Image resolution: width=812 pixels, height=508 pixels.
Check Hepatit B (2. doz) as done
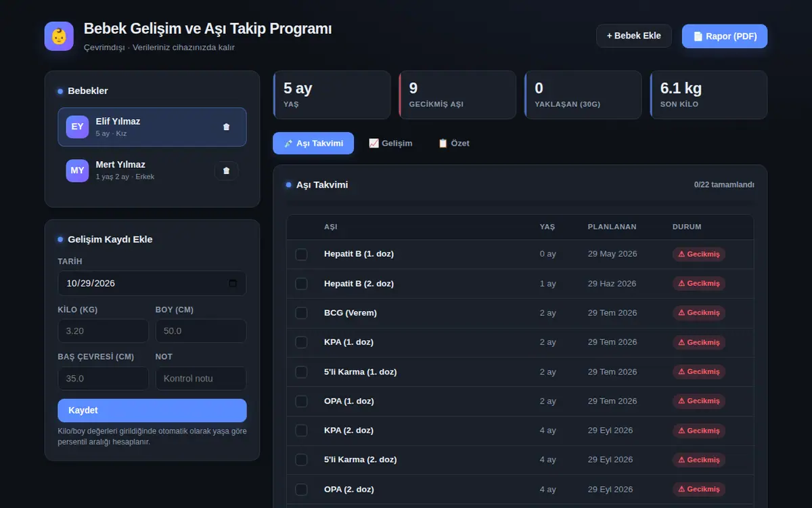[x=301, y=284]
